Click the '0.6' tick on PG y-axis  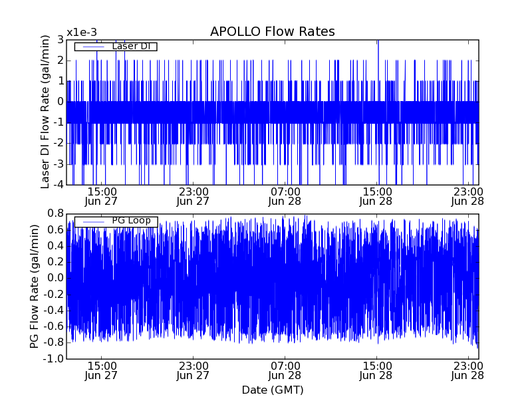click(56, 230)
